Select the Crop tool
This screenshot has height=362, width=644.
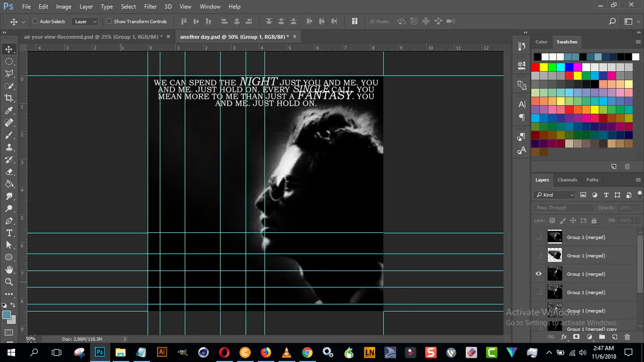coord(9,98)
